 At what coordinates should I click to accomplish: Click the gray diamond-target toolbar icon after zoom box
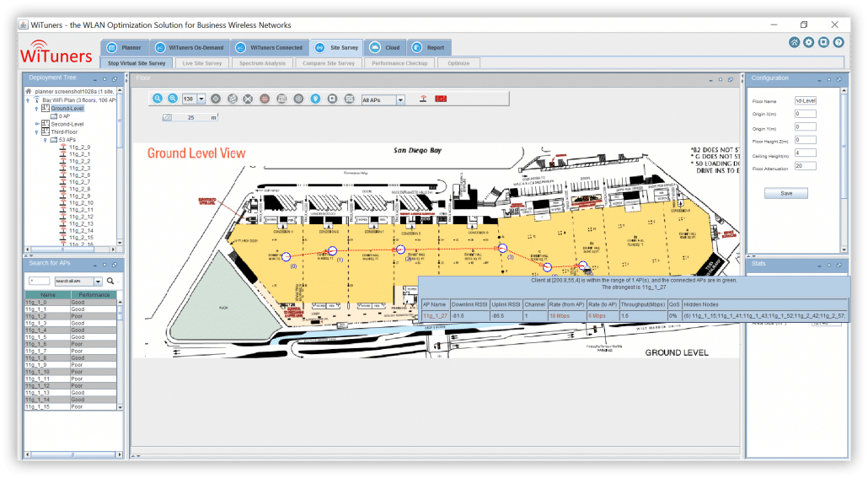point(216,99)
